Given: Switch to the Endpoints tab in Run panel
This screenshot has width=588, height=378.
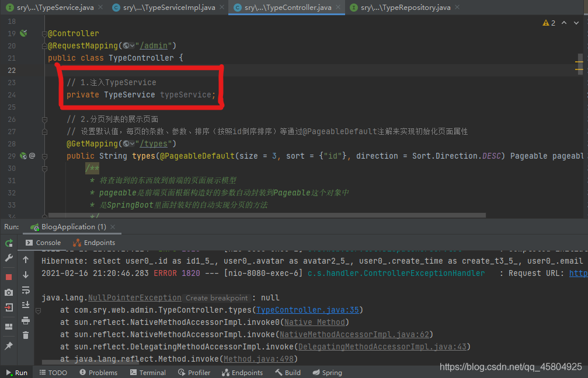Looking at the screenshot, I should click(94, 243).
